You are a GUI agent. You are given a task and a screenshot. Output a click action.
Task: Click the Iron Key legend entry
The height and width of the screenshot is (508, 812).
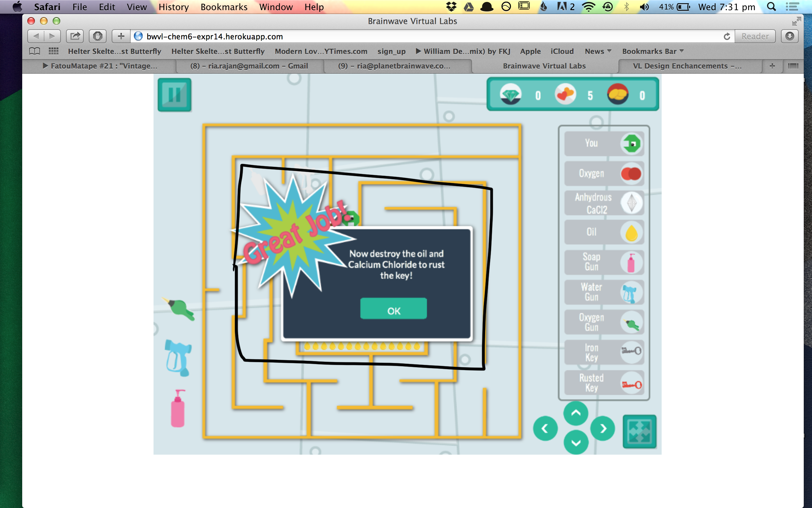pyautogui.click(x=604, y=352)
